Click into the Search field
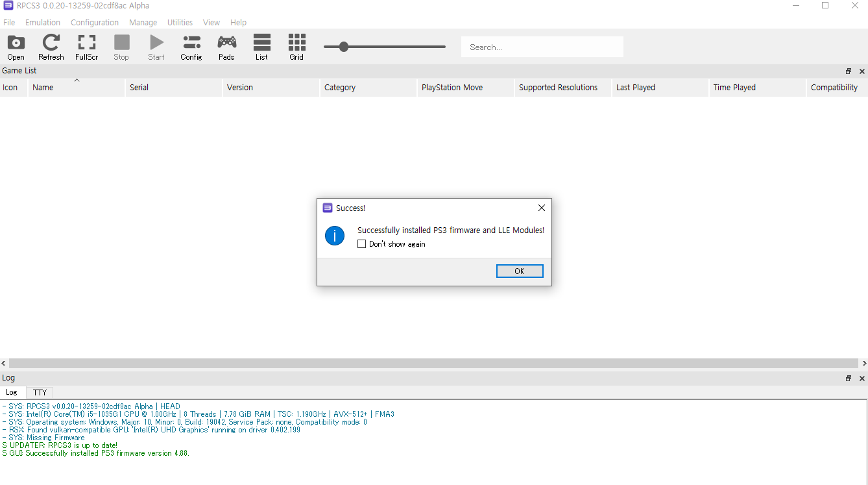The height and width of the screenshot is (485, 868). pos(542,47)
